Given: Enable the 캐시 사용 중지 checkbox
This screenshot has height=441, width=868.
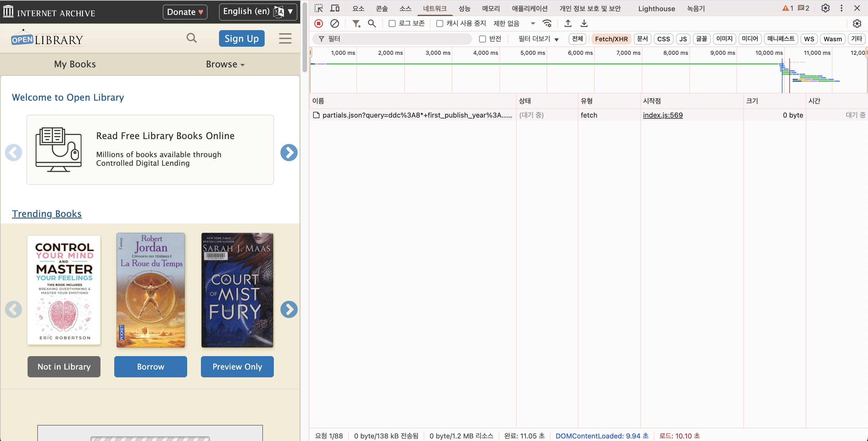Looking at the screenshot, I should 439,24.
